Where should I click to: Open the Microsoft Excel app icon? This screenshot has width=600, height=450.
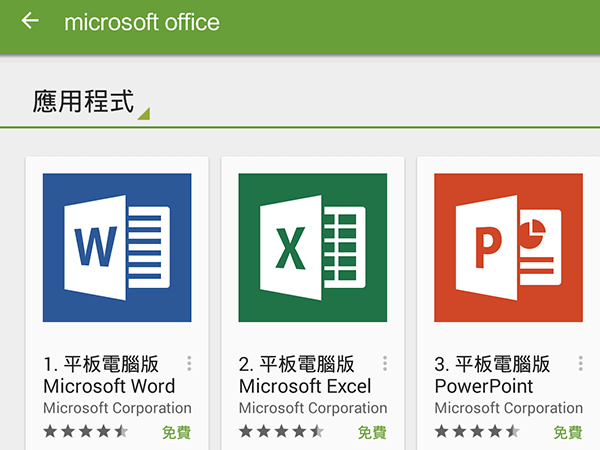coord(313,248)
